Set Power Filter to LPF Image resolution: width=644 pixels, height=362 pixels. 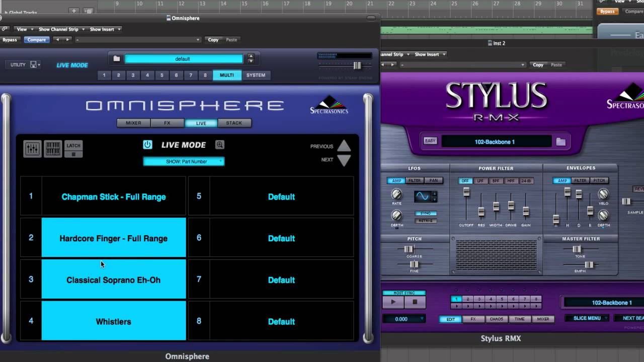[x=480, y=181]
